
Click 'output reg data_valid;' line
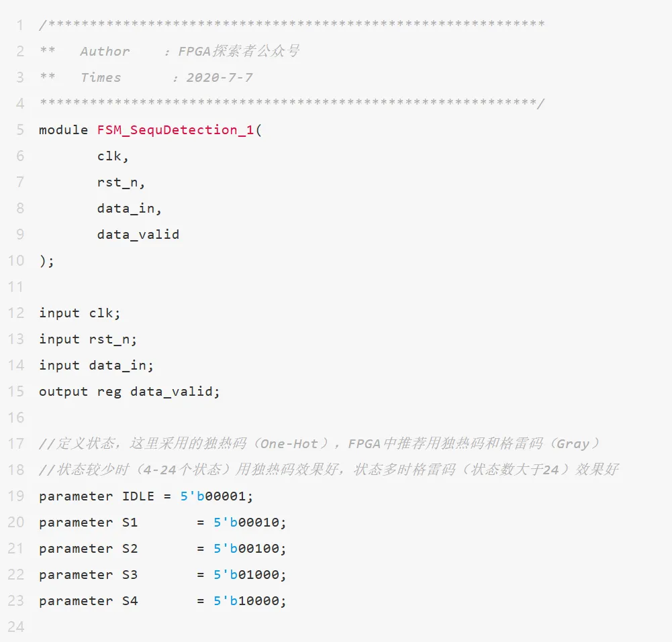point(129,392)
